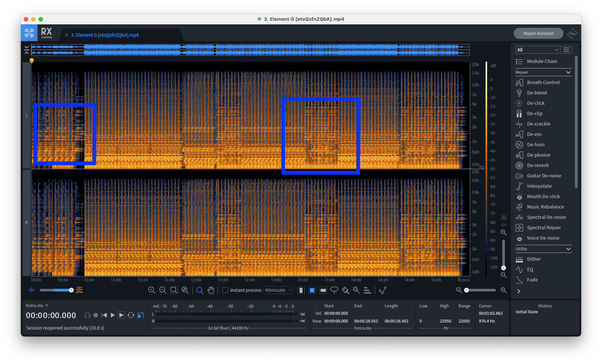Activate the Time-Frequency selection tool
This screenshot has width=602, height=364.
[312, 290]
